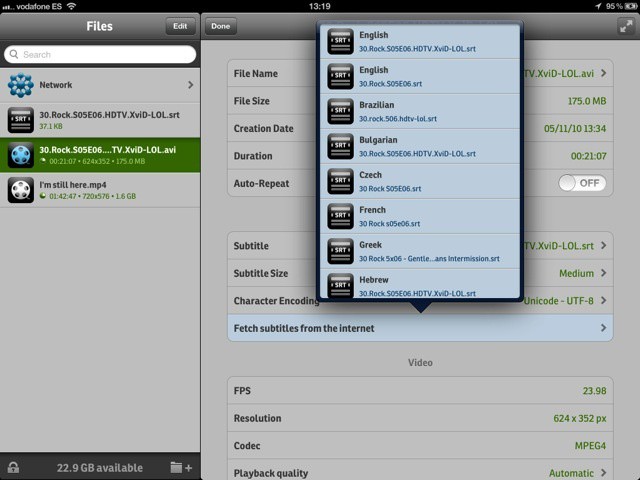Choose English 30.Rock.S05E06.srt subtitle
Viewport: 640px width, 480px height.
tap(420, 76)
